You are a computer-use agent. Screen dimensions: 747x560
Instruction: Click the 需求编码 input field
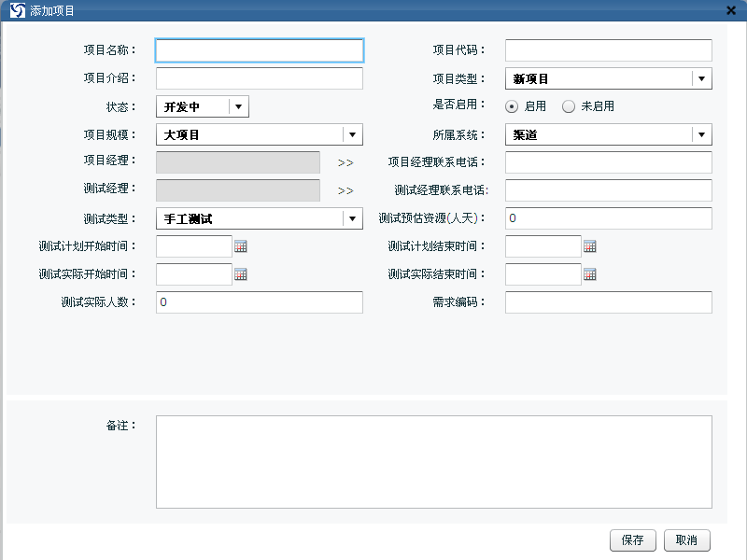(608, 302)
